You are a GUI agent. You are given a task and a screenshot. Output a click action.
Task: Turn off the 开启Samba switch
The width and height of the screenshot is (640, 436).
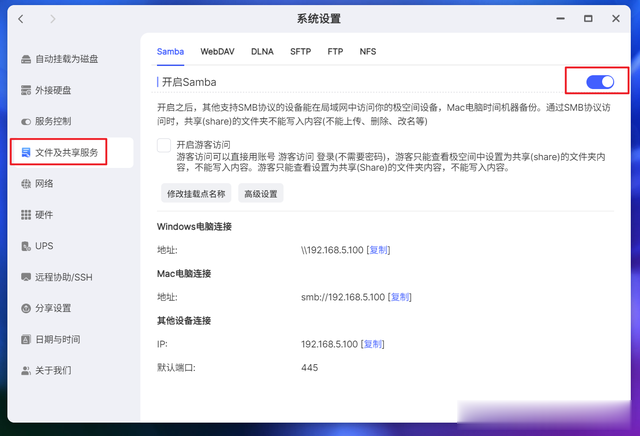point(600,82)
